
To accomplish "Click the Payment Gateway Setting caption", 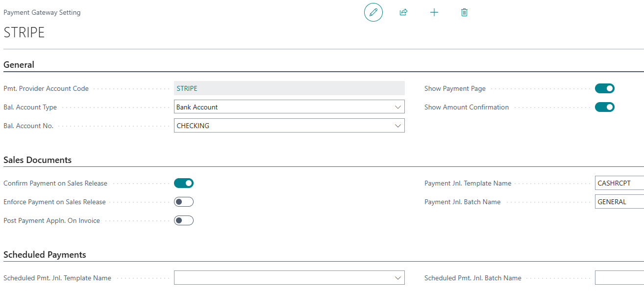I will [x=42, y=12].
